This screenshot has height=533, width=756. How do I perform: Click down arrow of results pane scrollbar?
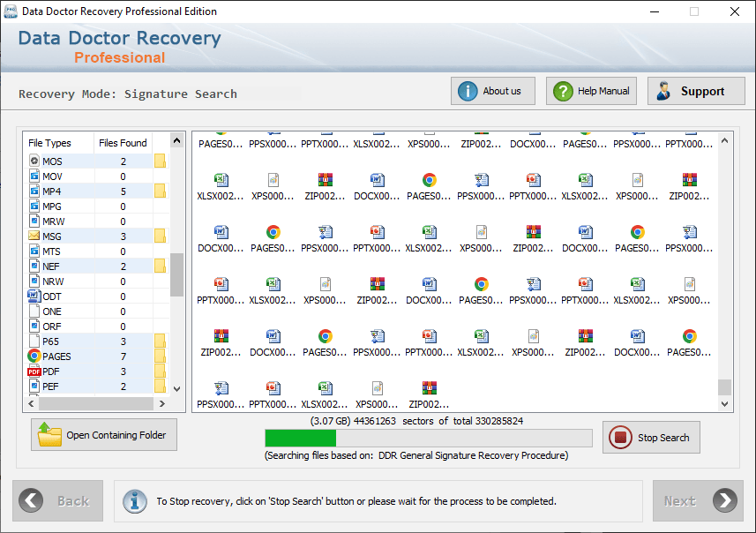coord(724,404)
